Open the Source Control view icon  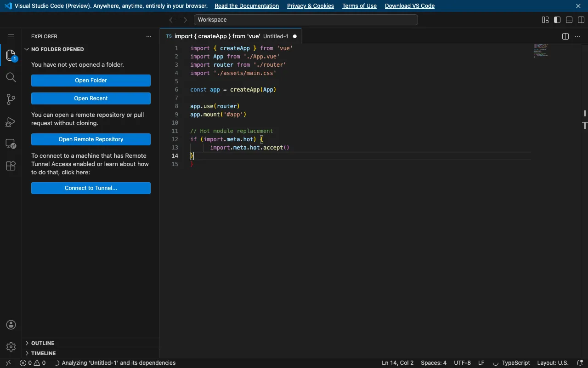pyautogui.click(x=11, y=99)
